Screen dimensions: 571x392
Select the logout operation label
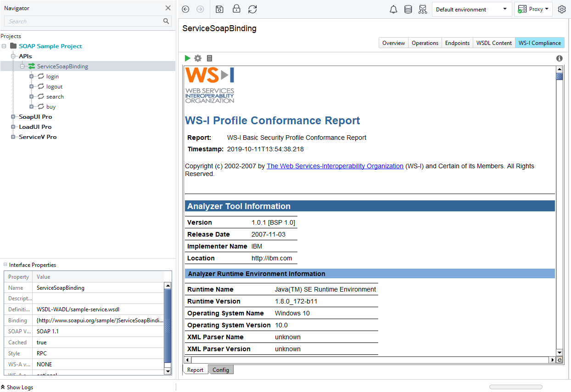pyautogui.click(x=54, y=86)
